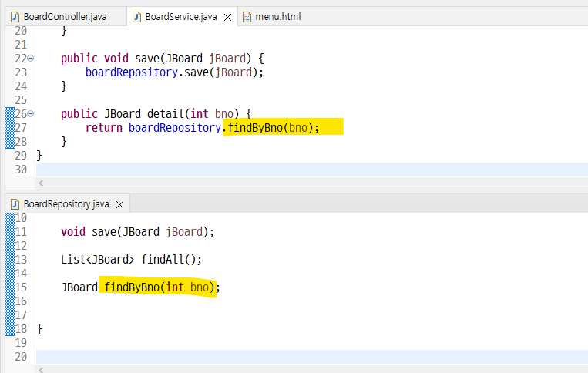Image resolution: width=588 pixels, height=373 pixels.
Task: Open the menu.html tab
Action: [278, 17]
